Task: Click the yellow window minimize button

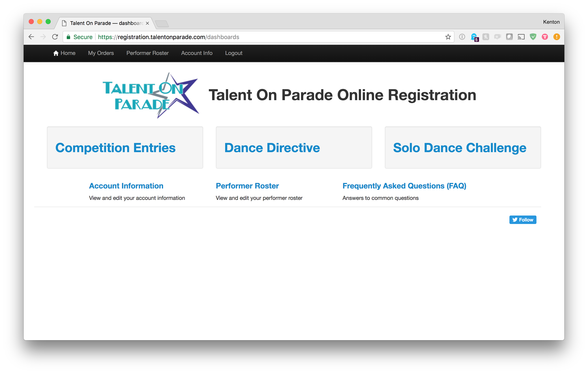Action: click(39, 22)
